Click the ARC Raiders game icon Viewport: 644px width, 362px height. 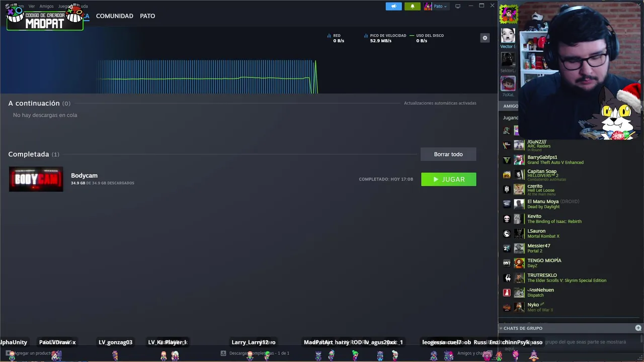pos(507,145)
